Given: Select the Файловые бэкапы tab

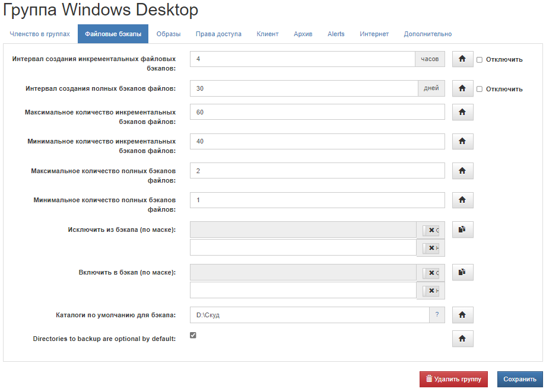Looking at the screenshot, I should click(113, 34).
